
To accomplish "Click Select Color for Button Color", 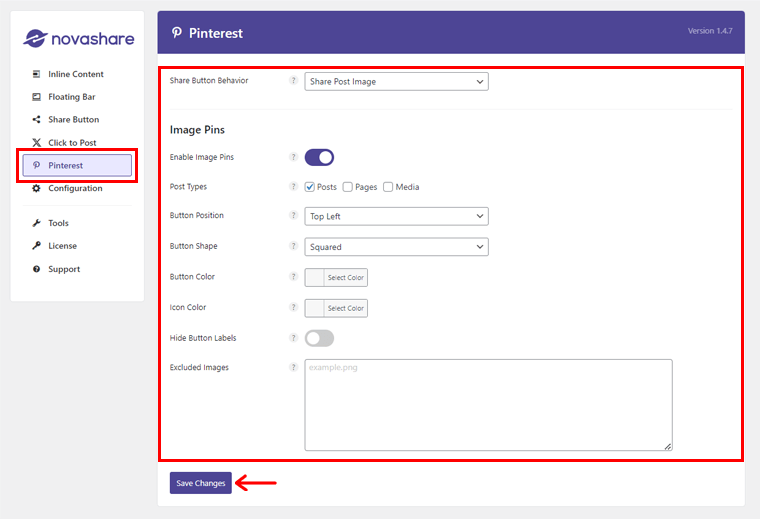I will click(x=346, y=278).
